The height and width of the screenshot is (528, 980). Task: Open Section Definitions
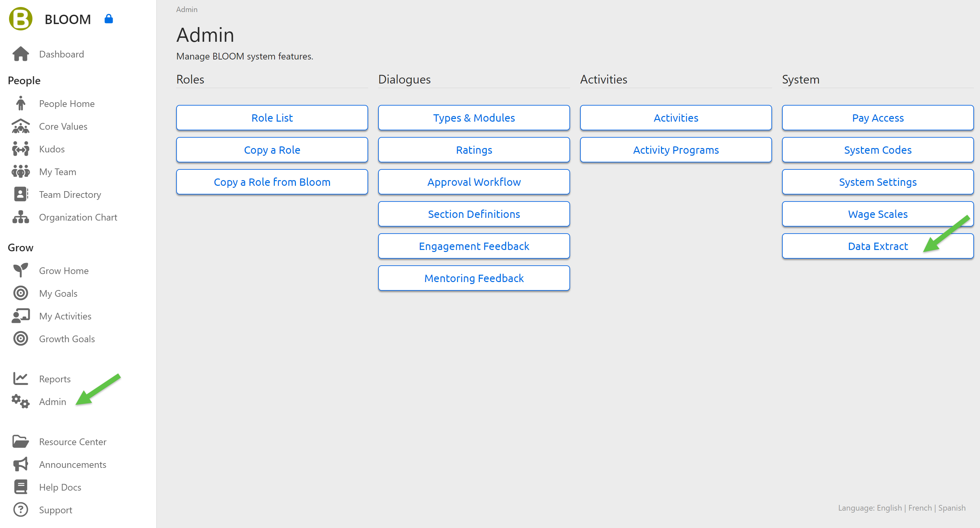[474, 214]
